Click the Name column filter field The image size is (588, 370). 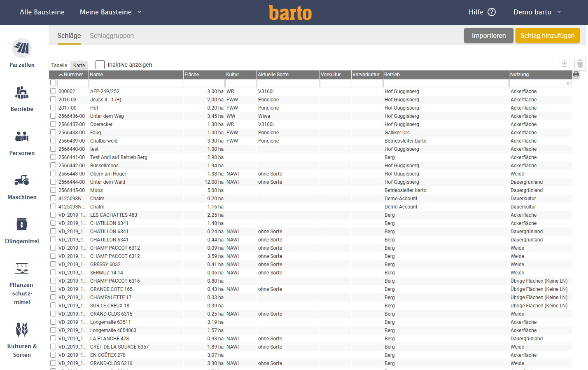[136, 83]
